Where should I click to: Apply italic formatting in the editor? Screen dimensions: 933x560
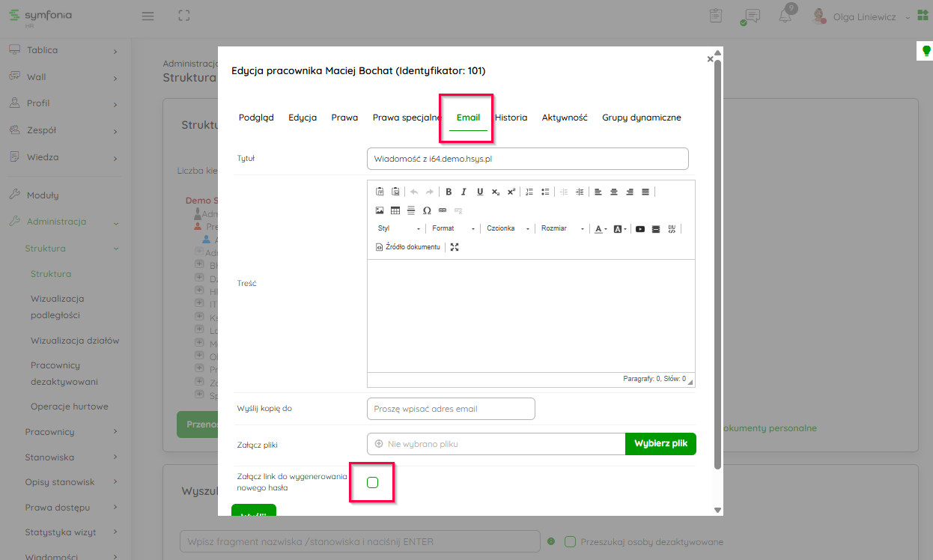click(x=464, y=192)
